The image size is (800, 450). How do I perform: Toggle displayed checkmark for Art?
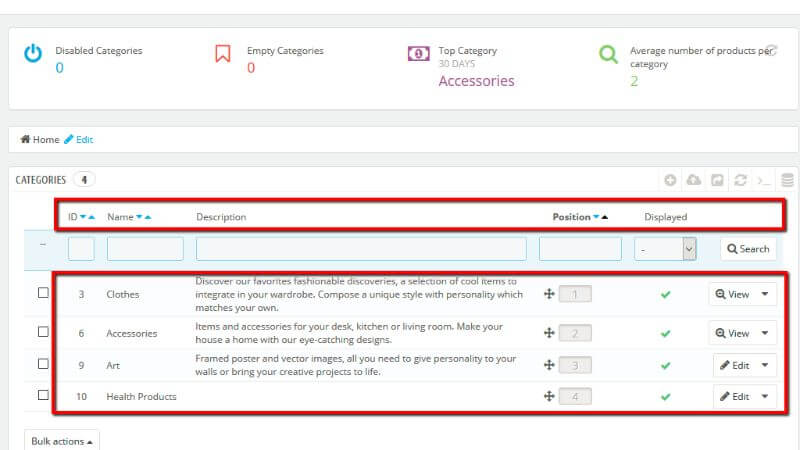(665, 366)
